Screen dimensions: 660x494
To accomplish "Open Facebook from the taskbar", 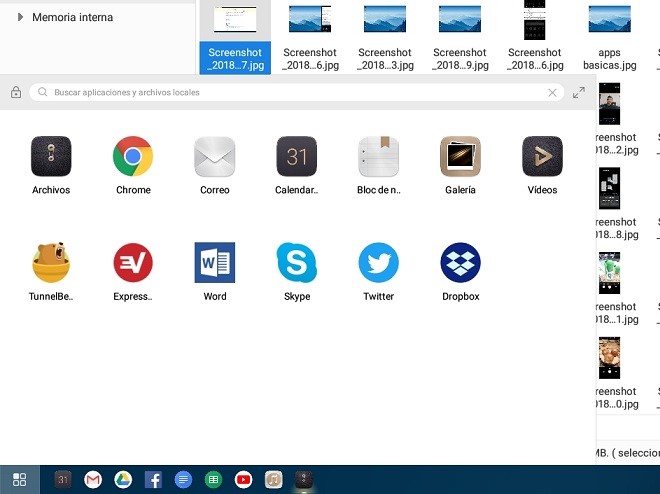I will pos(153,479).
